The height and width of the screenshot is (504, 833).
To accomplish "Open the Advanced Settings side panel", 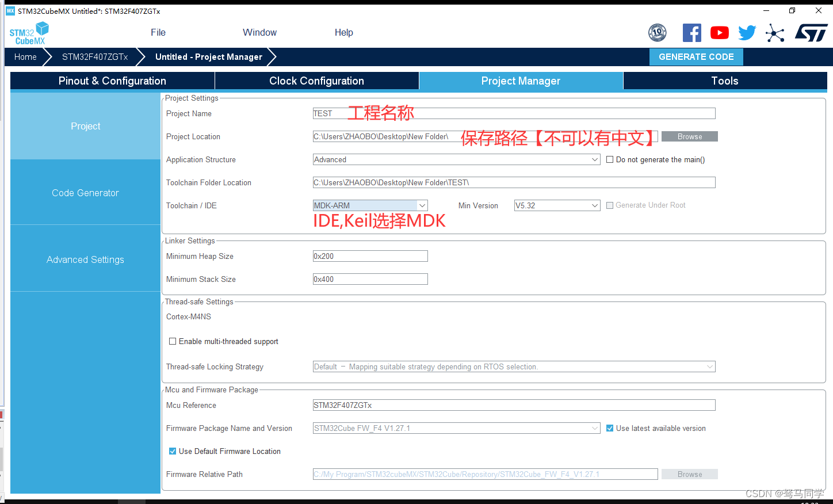I will click(x=85, y=259).
